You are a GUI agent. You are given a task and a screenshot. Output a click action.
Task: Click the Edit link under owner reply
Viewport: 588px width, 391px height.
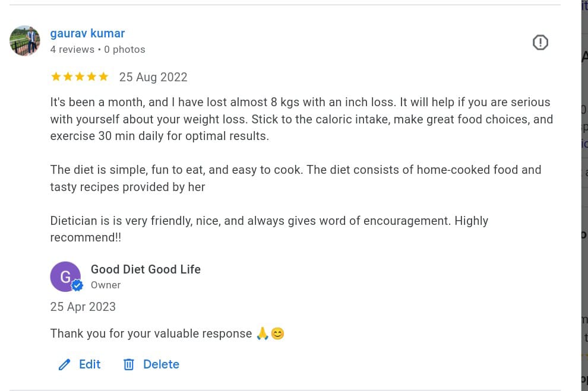90,364
